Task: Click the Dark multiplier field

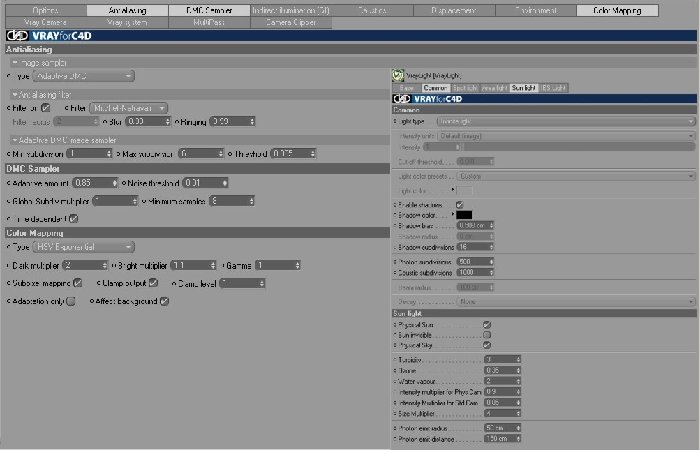Action: pos(85,266)
